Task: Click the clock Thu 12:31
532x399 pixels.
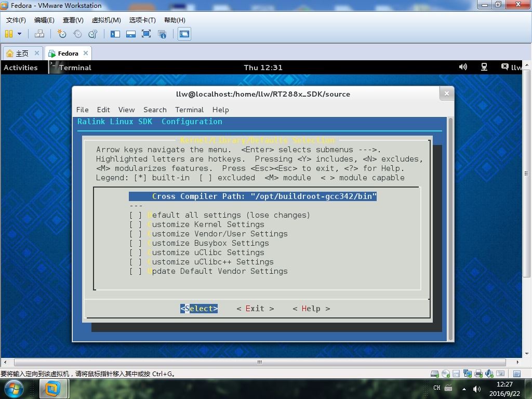Action: 263,68
